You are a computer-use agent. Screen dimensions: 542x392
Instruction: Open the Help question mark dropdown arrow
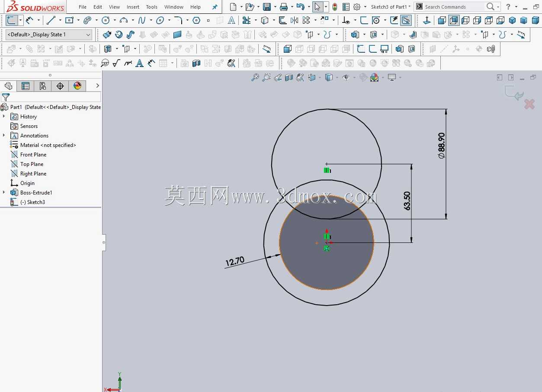pos(516,7)
